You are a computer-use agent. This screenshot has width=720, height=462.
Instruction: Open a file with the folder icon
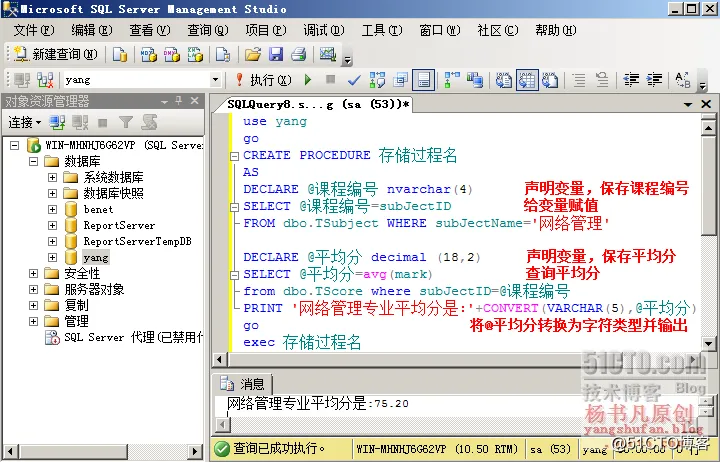coord(253,54)
